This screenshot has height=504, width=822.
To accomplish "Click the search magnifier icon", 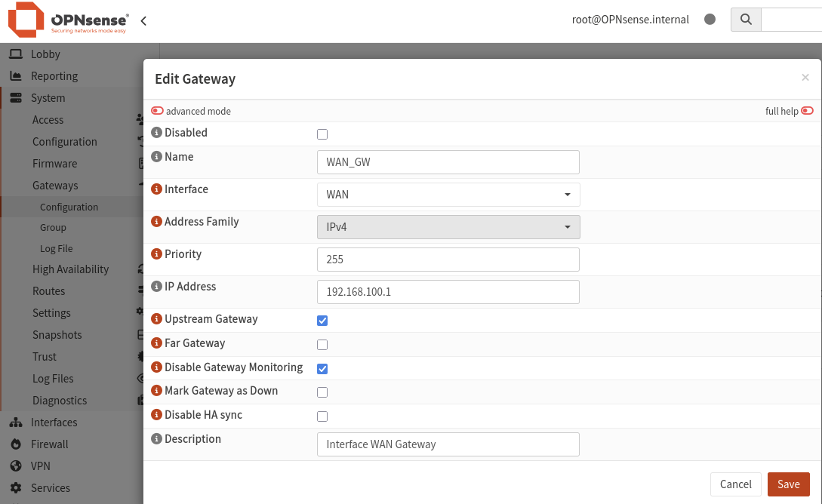I will (746, 20).
